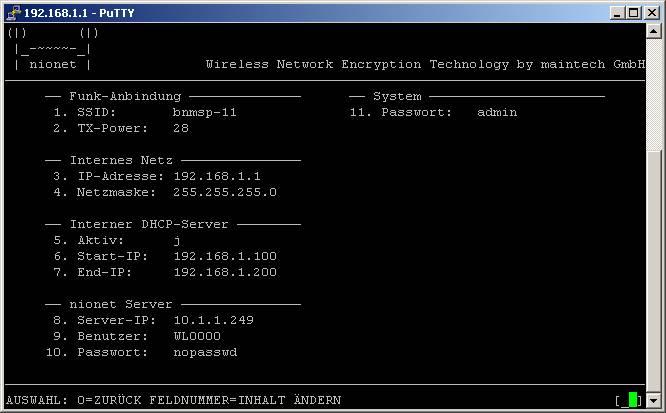Minimize the PuTTY window

[617, 13]
